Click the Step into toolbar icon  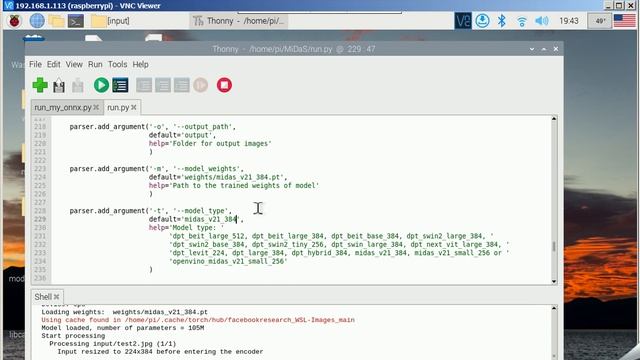point(163,85)
